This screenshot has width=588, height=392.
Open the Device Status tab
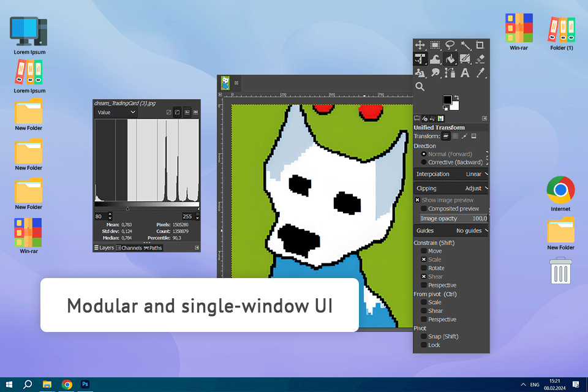425,119
